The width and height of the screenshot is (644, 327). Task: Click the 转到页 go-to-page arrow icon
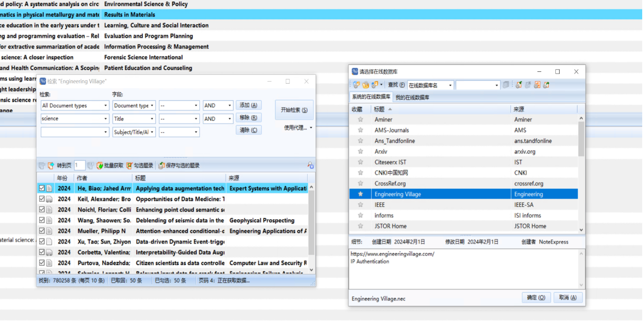[51, 165]
